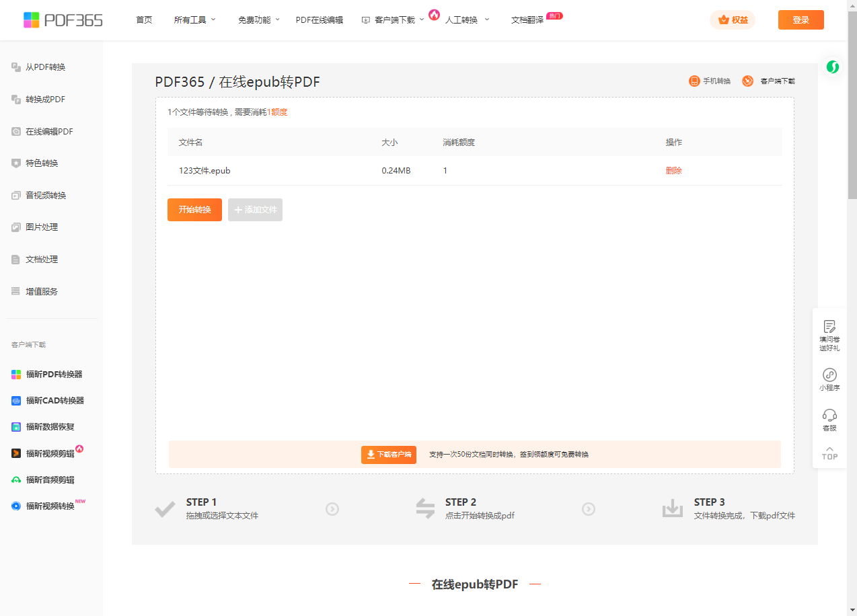This screenshot has width=857, height=616.
Task: Expand the 所有工具 dropdown menu
Action: click(x=195, y=20)
